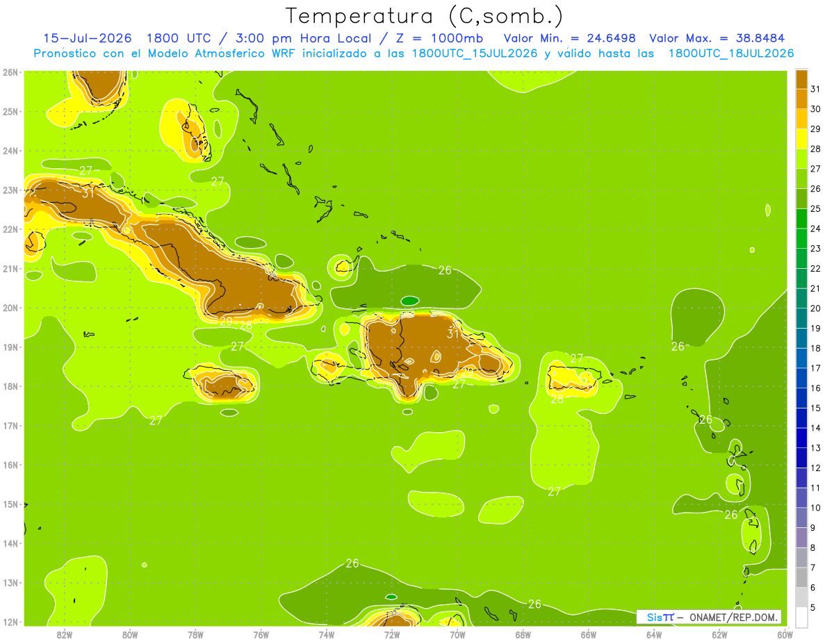
Task: Click the '1800UTC_15JUL2026' initialization time text
Action: coord(475,53)
